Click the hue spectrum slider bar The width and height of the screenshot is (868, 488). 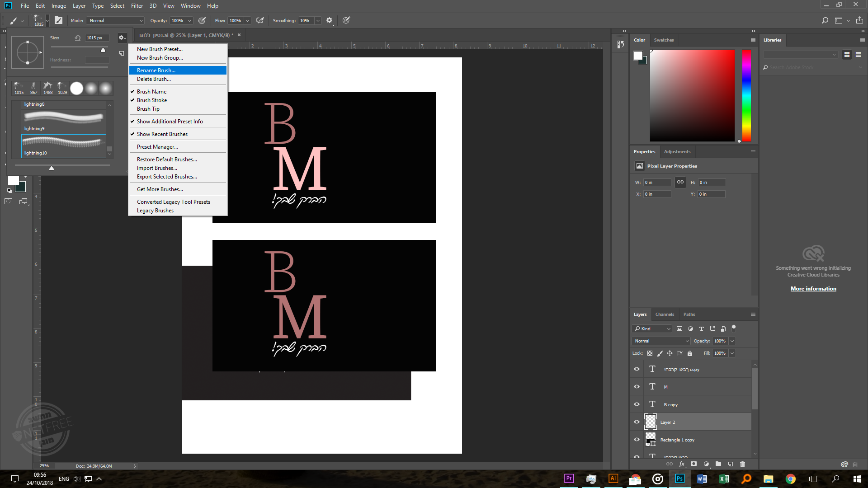[746, 95]
